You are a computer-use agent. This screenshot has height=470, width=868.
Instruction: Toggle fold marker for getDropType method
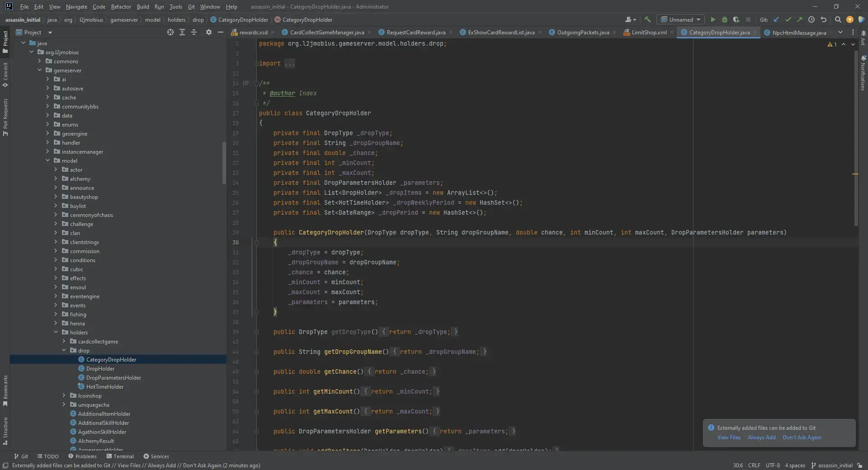[x=256, y=332]
